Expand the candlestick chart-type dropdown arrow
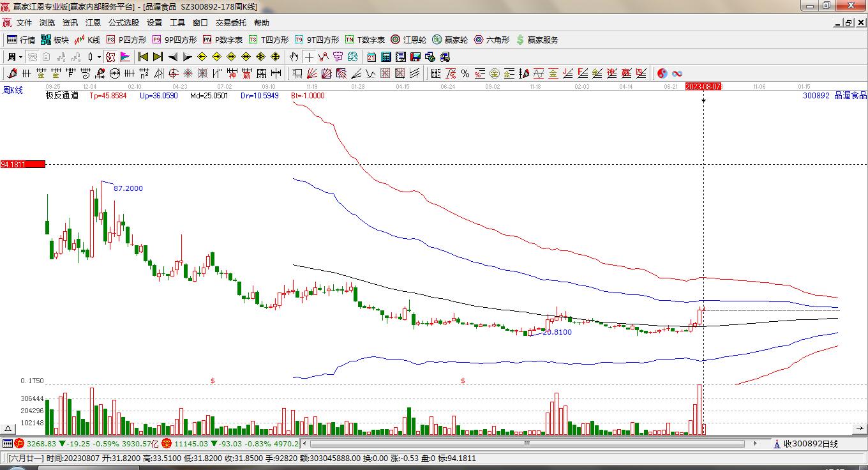 [x=99, y=57]
